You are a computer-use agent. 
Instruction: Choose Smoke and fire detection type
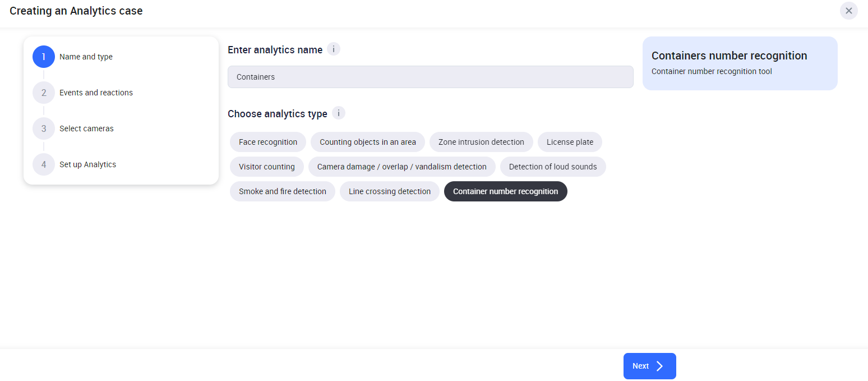point(283,191)
